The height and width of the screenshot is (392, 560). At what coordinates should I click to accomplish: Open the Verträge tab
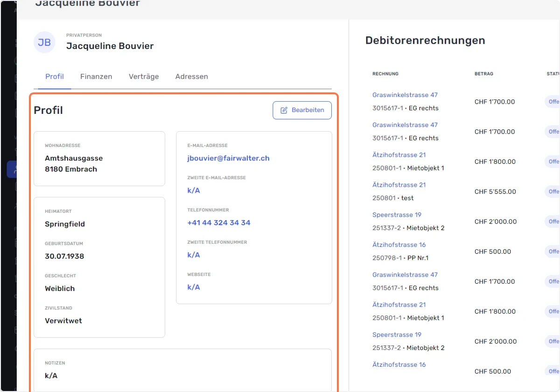pos(144,77)
